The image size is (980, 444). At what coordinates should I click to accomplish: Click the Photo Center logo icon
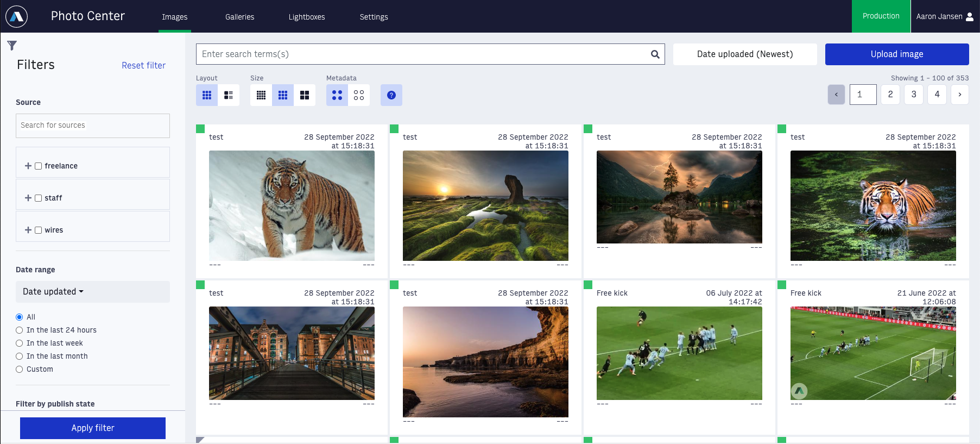[17, 16]
